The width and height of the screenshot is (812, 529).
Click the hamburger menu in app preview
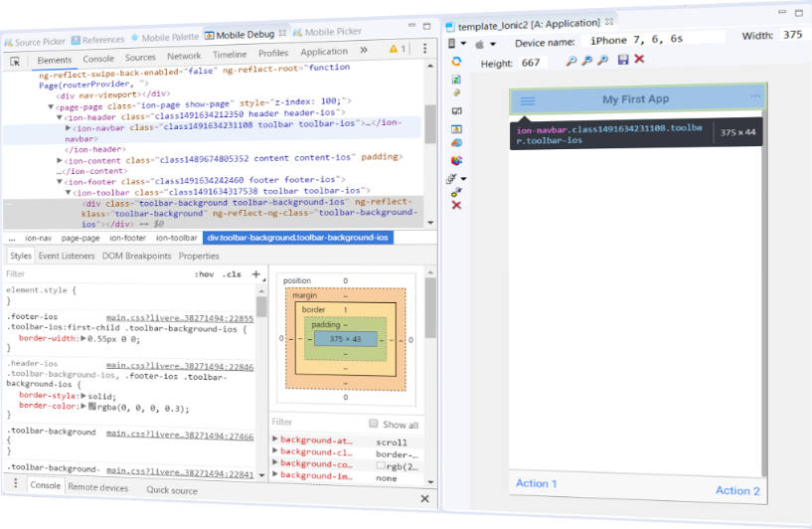click(528, 100)
